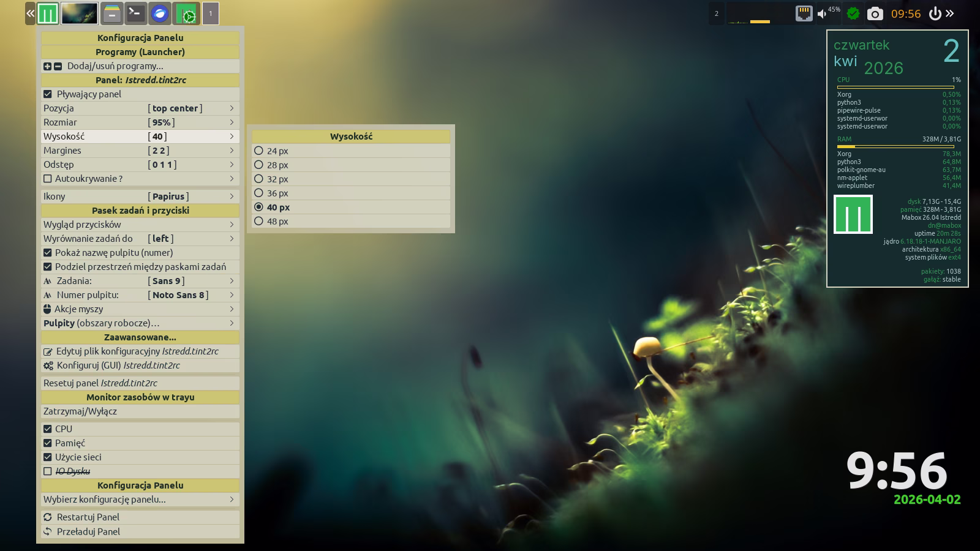The image size is (980, 551).
Task: Expand the Ikony Papirus submenu
Action: [140, 197]
